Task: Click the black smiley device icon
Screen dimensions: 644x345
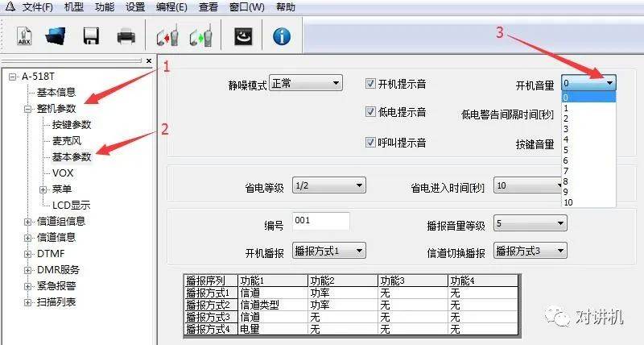Action: tap(242, 36)
